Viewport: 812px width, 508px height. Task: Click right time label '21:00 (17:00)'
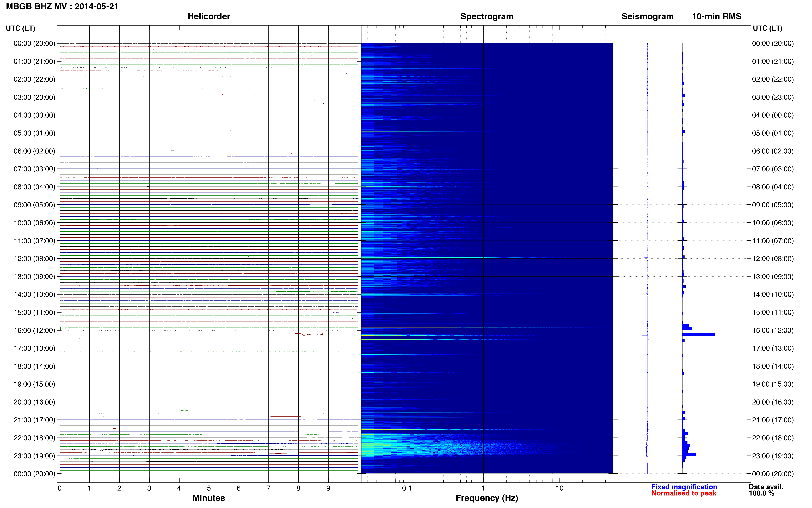pyautogui.click(x=773, y=420)
